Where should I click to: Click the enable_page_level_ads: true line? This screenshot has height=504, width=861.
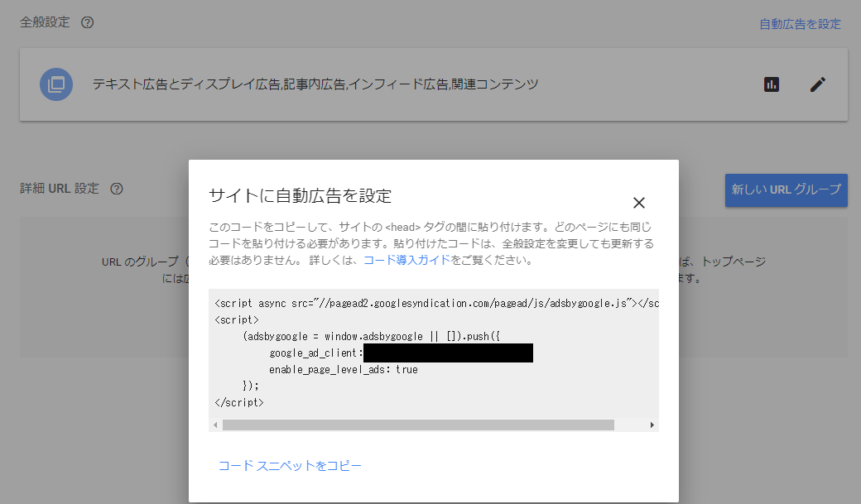[x=344, y=369]
